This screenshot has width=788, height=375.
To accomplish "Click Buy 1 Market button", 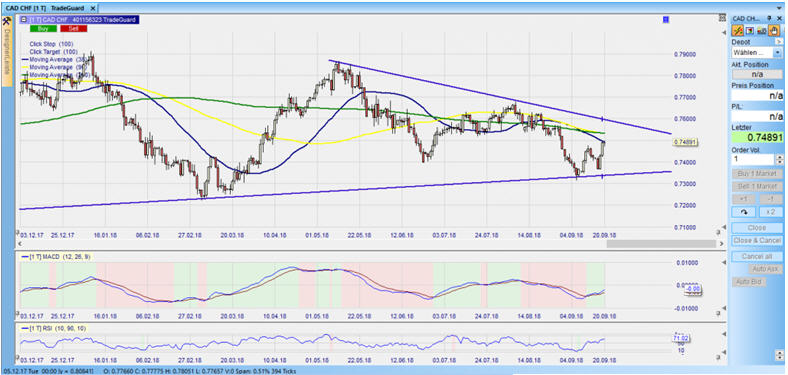I will (757, 174).
